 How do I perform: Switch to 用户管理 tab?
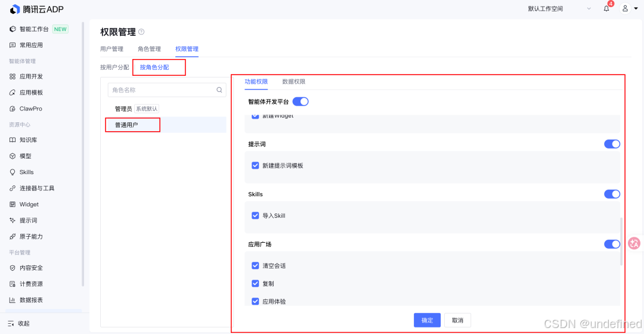point(112,49)
